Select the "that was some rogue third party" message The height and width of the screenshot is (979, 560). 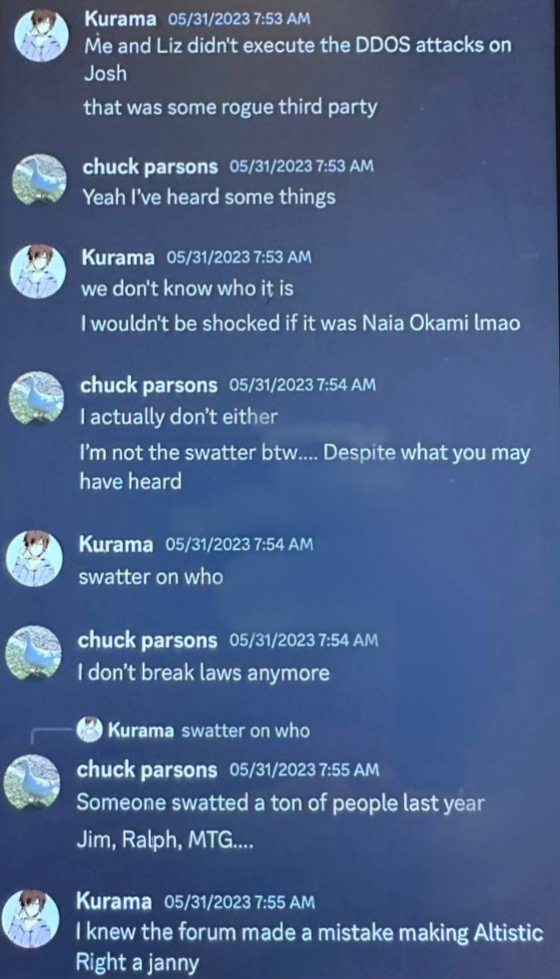[x=231, y=108]
